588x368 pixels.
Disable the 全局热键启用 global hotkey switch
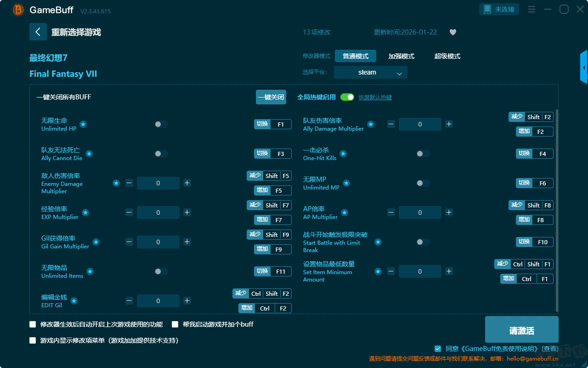347,97
